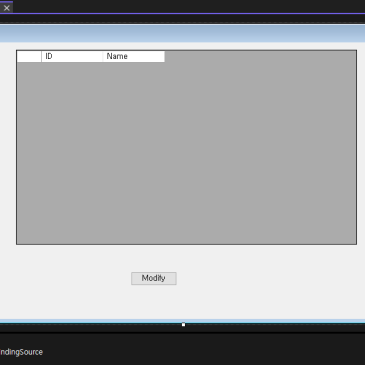Select the ID column header
The width and height of the screenshot is (365, 365).
click(72, 56)
